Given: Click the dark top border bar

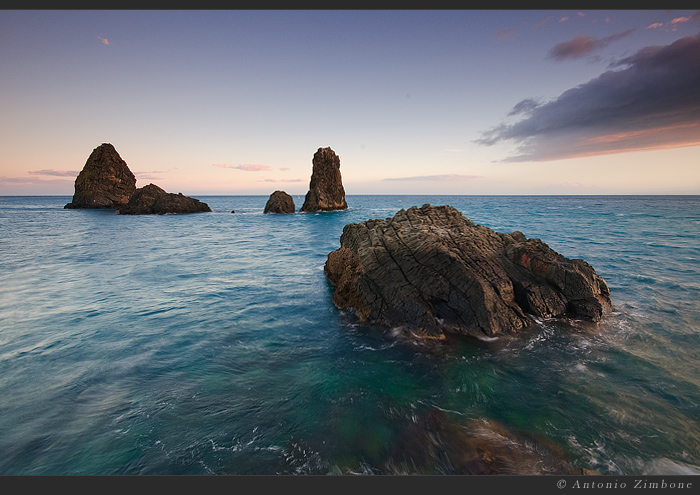Looking at the screenshot, I should (x=350, y=5).
